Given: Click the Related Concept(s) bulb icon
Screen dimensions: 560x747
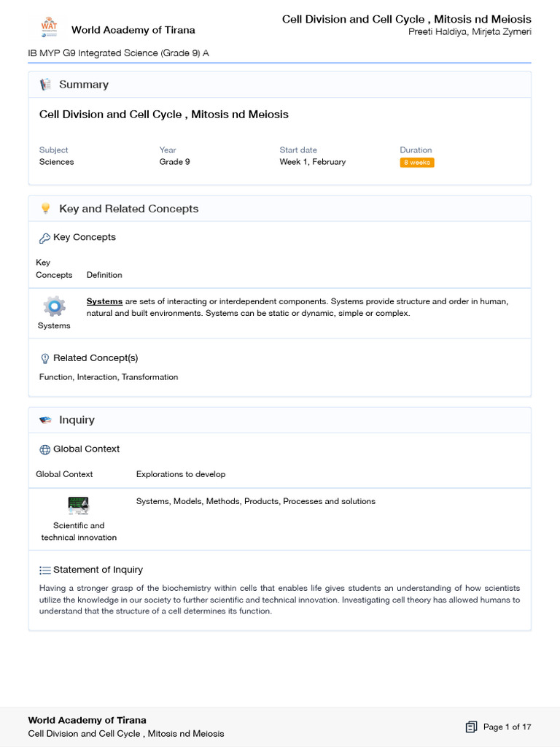Looking at the screenshot, I should pos(44,358).
